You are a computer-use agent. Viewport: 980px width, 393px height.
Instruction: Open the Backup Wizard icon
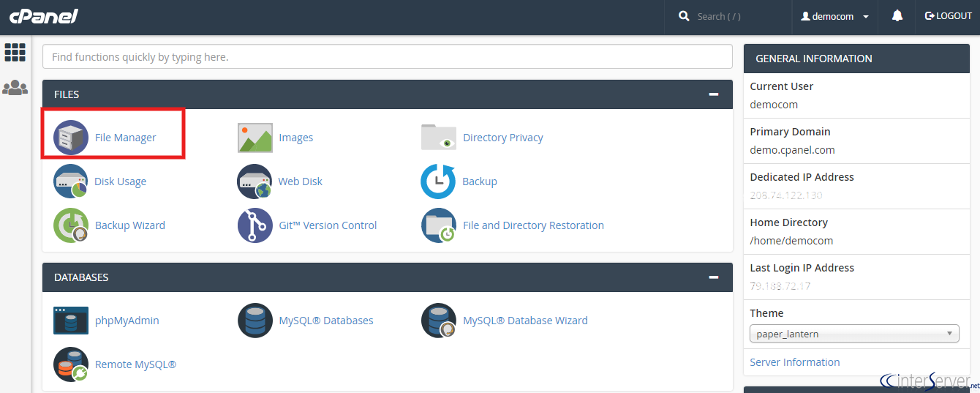pyautogui.click(x=71, y=225)
